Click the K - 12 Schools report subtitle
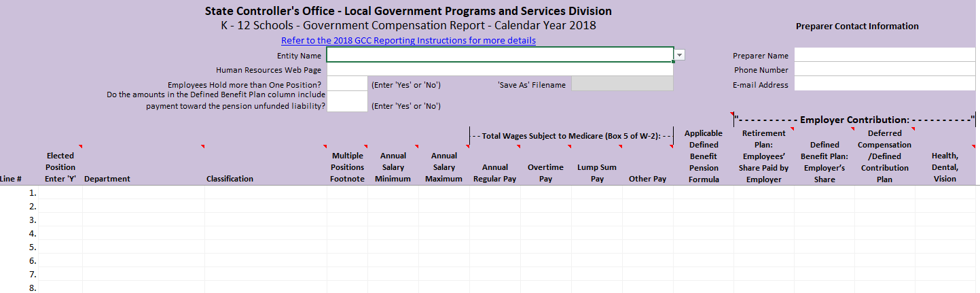 pos(408,26)
